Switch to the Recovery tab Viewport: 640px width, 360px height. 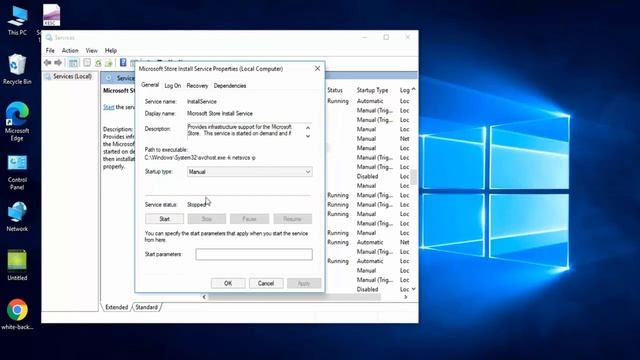197,86
